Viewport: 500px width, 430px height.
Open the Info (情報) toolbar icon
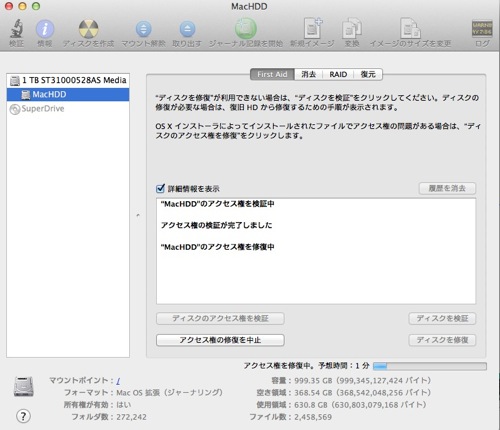pyautogui.click(x=45, y=29)
